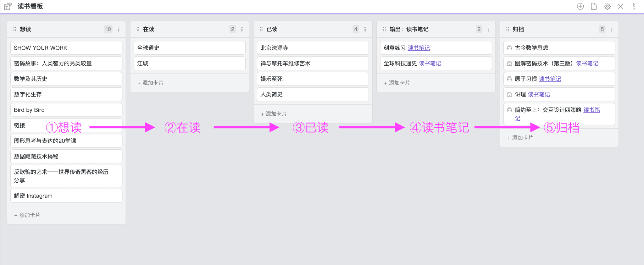The height and width of the screenshot is (265, 644).
Task: Click the kanban board icon beside 读书看板
Action: (8, 6)
